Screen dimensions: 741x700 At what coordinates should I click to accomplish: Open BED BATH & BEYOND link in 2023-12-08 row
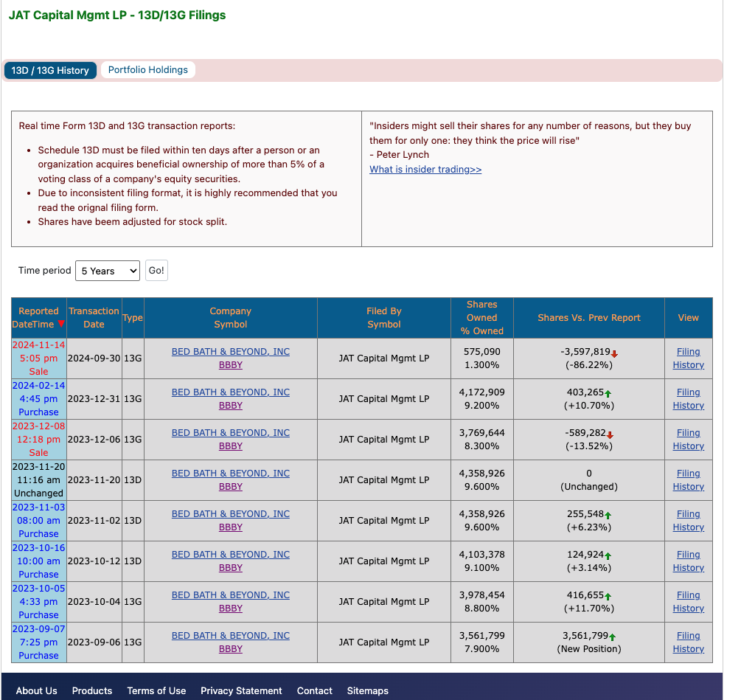coord(231,433)
